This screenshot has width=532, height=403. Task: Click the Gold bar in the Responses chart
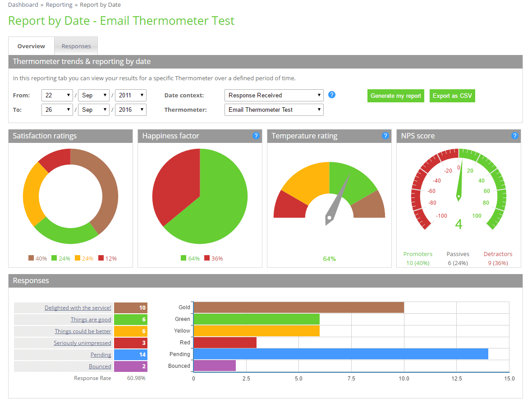[298, 307]
